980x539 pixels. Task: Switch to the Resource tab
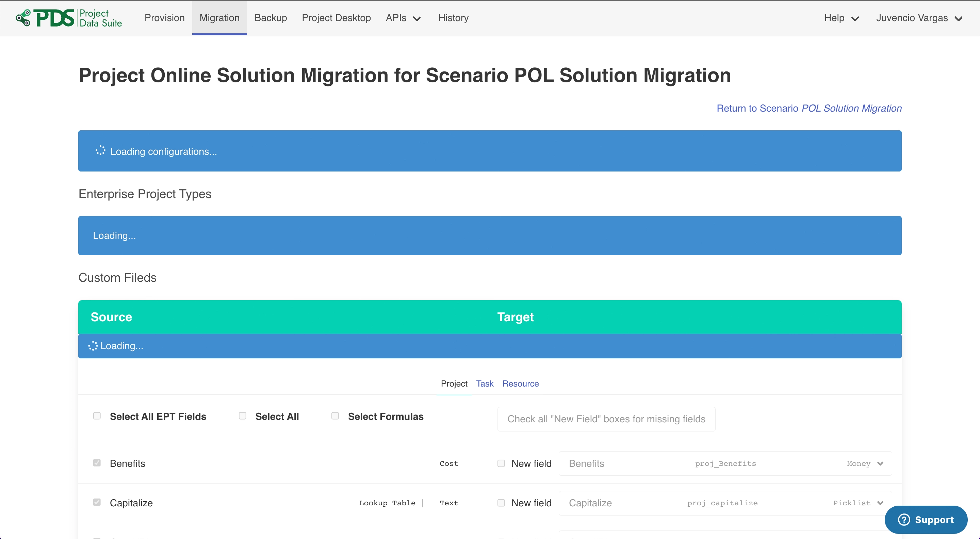520,383
